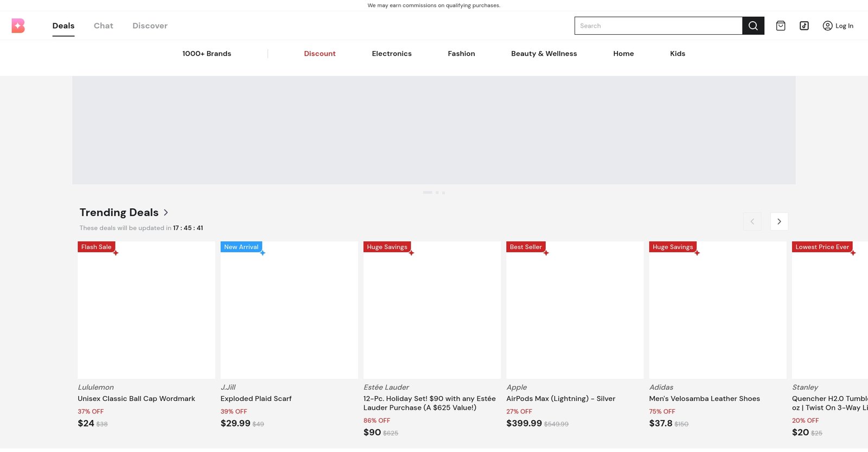This screenshot has width=868, height=452.
Task: Click the Lululemon Flash Sale product image
Action: (x=146, y=310)
